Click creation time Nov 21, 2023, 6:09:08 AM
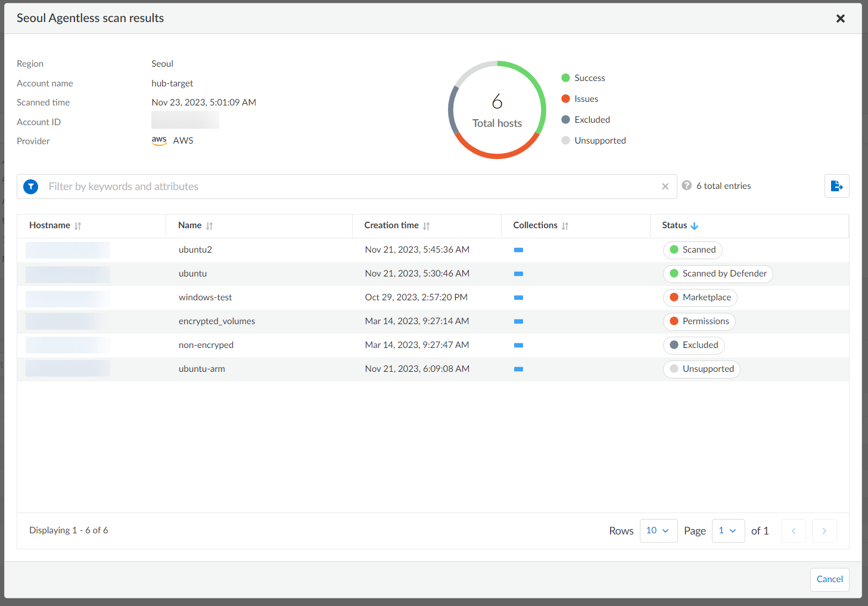This screenshot has height=606, width=868. tap(417, 369)
